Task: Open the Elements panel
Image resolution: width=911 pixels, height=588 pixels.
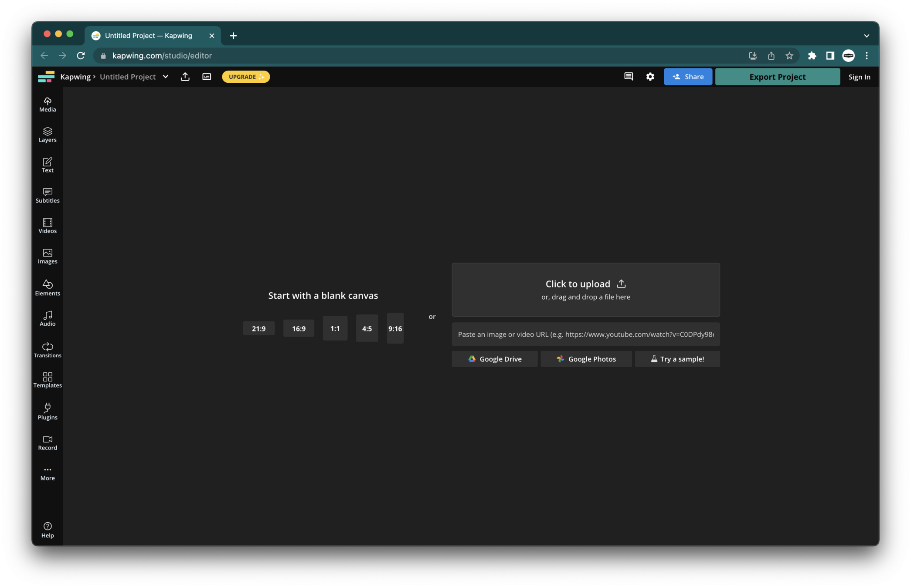Action: tap(48, 288)
